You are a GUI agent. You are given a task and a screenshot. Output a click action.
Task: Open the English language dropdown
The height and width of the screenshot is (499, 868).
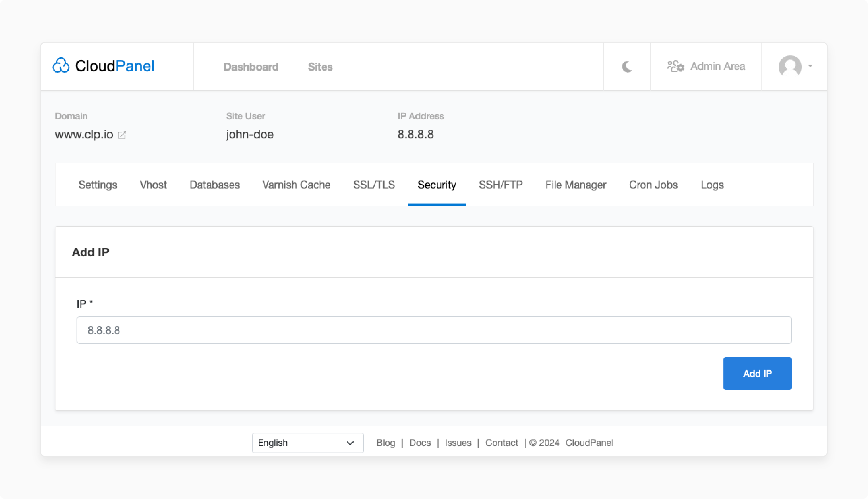pyautogui.click(x=307, y=443)
